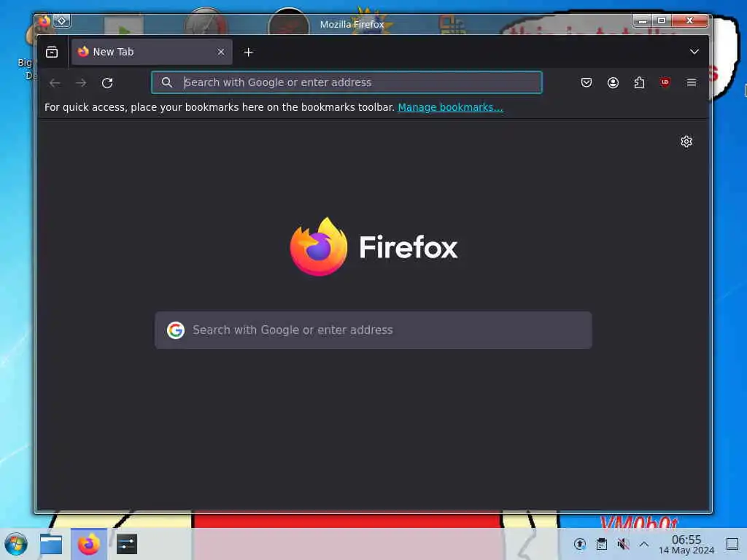Open the Start menu orb
747x560 pixels.
pos(16,544)
